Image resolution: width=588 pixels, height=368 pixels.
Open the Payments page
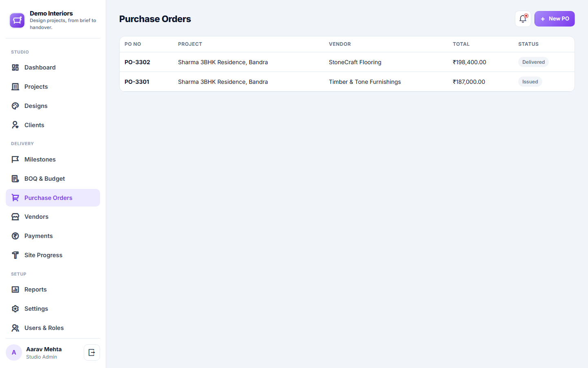[53, 236]
